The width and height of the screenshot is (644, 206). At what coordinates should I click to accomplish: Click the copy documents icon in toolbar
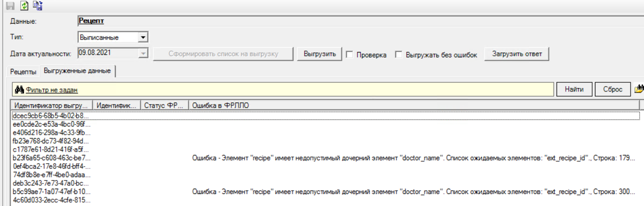[x=38, y=6]
